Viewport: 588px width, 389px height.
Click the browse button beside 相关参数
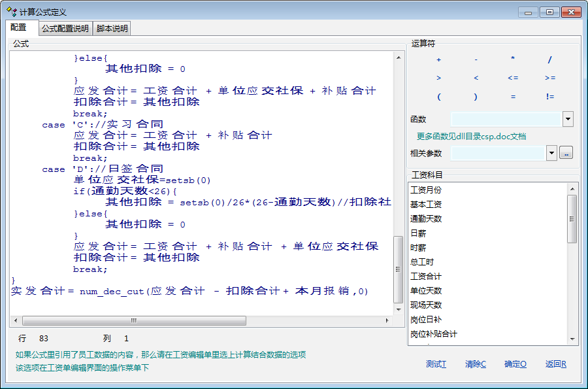click(566, 153)
